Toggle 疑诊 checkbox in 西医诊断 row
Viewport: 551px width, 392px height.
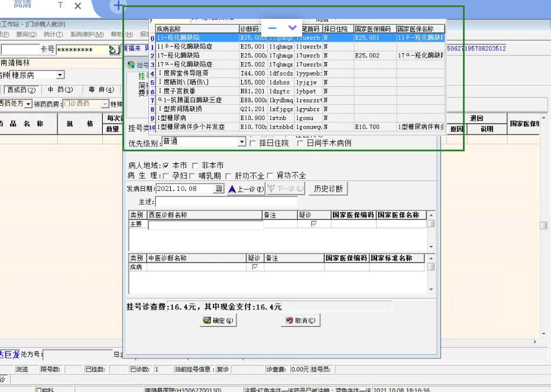[x=314, y=223]
